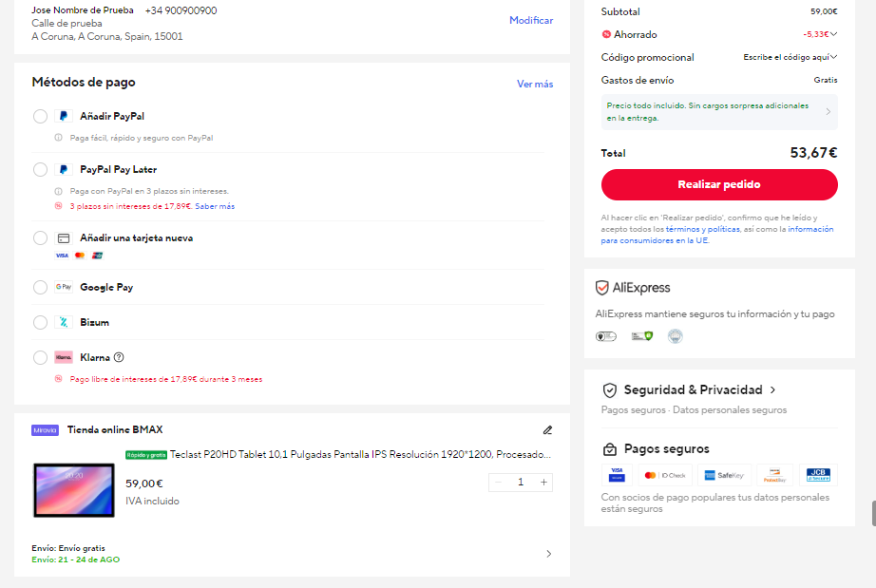Open Tienda online BMAX store name
876x588 pixels.
[x=115, y=429]
